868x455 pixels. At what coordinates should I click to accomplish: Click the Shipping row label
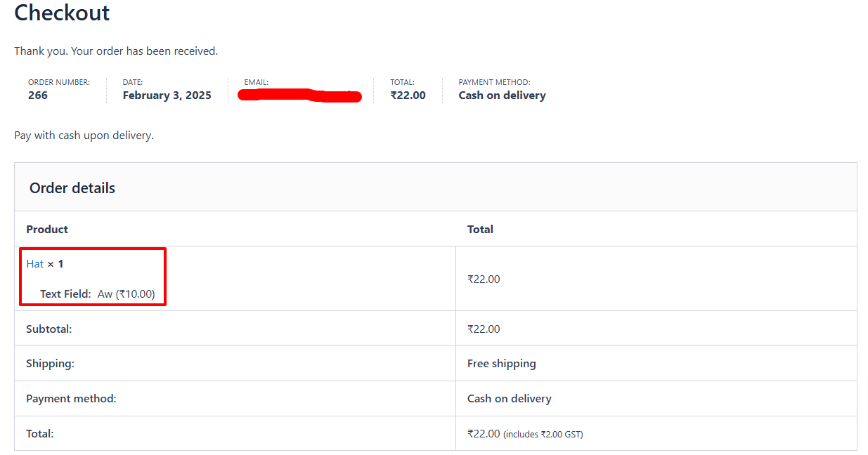coord(50,364)
